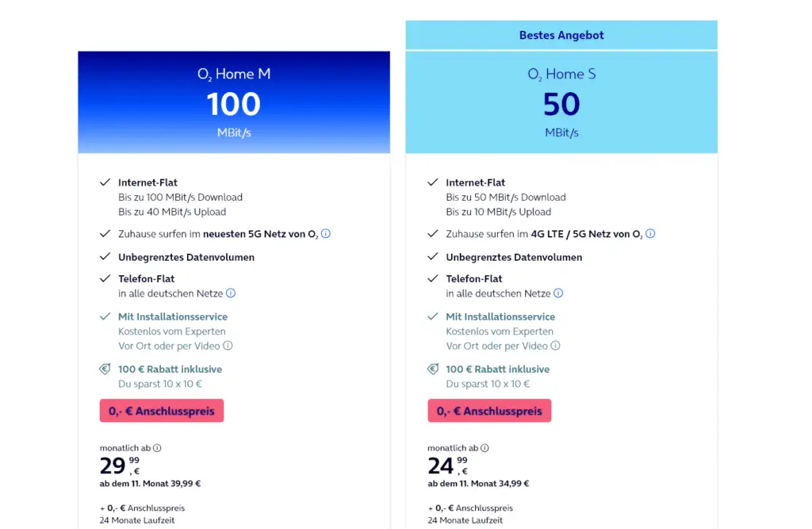Select the O2 Home M 100 MBit/s header

[234, 102]
